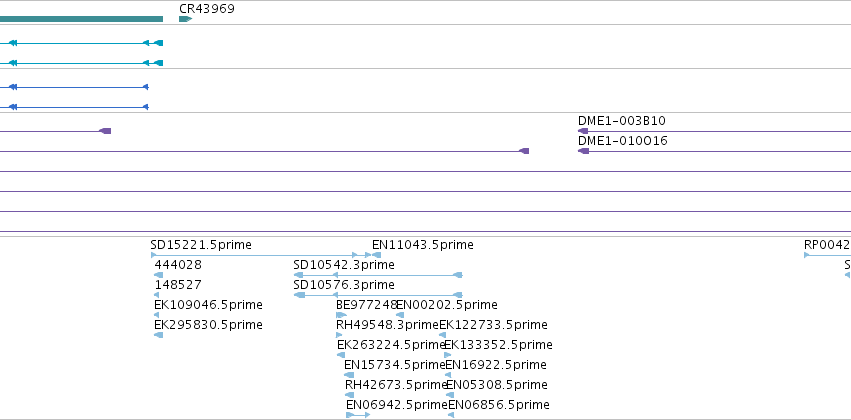Click the EN11043.5prime EST glyph

click(376, 255)
